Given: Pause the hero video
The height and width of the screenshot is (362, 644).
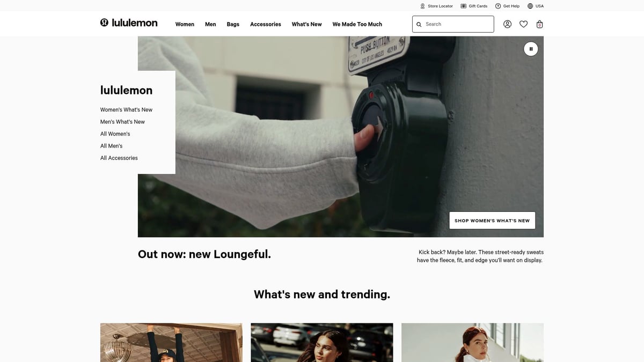Looking at the screenshot, I should 531,49.
